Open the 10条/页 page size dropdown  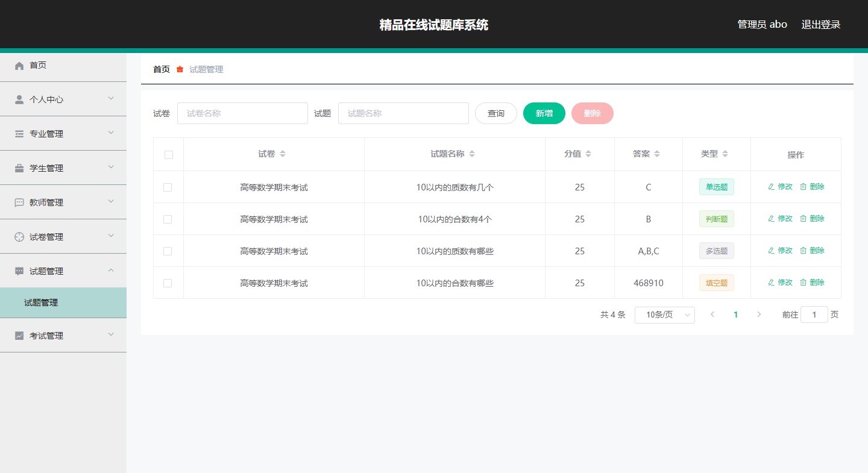[664, 315]
